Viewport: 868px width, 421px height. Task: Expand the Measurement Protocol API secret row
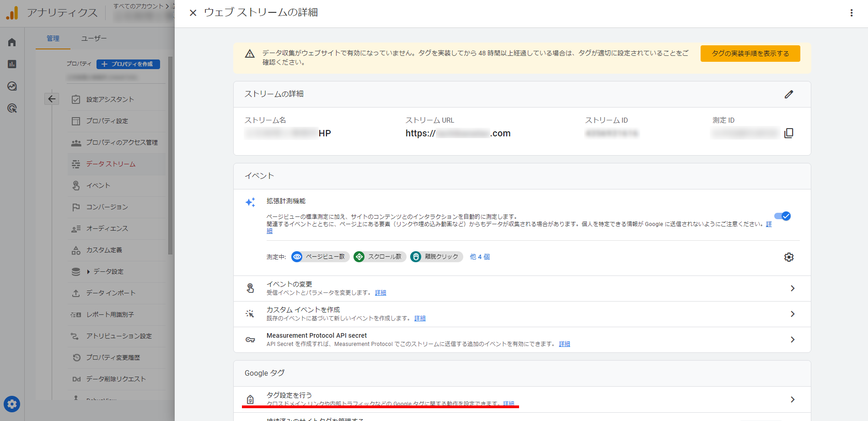tap(792, 340)
